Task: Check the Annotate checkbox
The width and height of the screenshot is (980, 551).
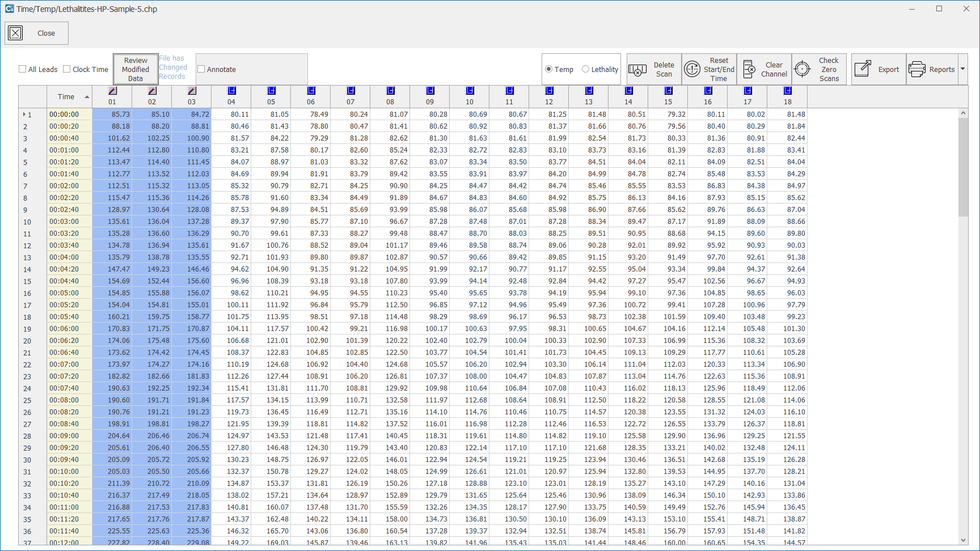Action: coord(201,69)
